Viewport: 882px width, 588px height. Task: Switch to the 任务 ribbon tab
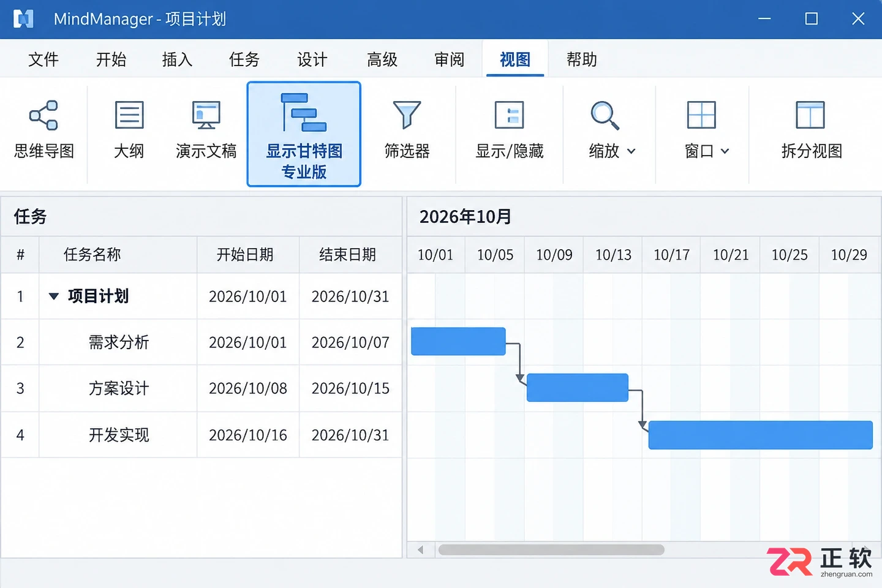click(244, 59)
